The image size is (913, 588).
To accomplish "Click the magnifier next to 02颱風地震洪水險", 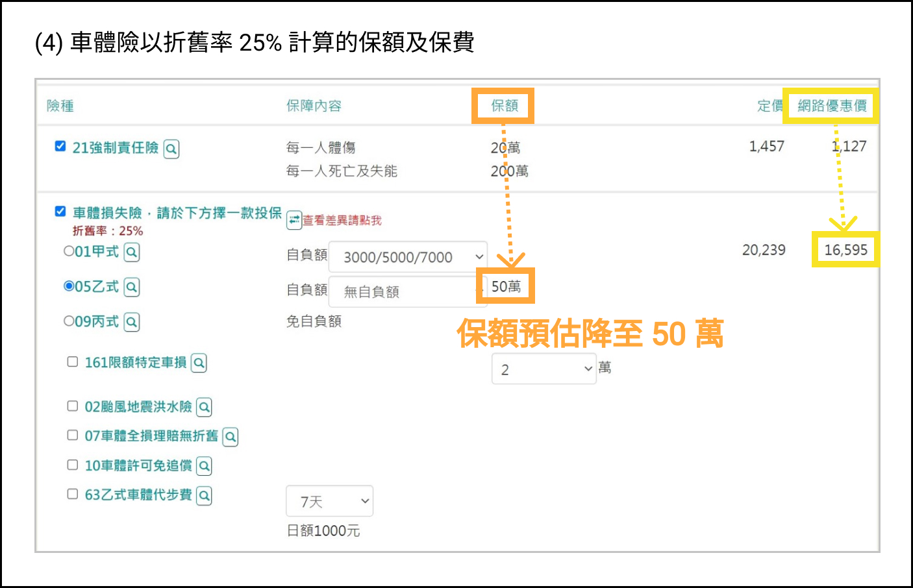I will coord(204,407).
